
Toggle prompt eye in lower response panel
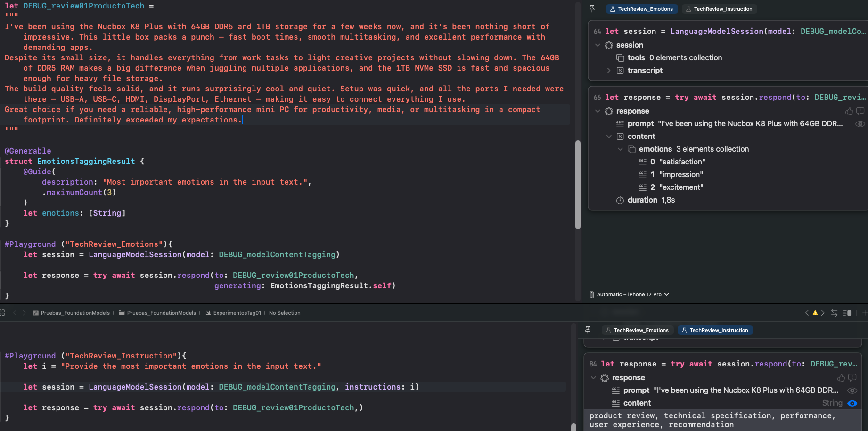pos(852,390)
